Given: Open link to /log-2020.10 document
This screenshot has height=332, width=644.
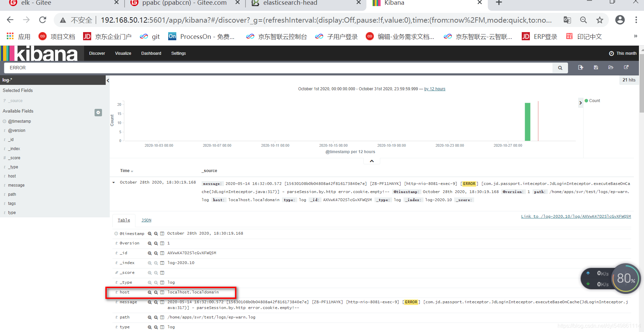Looking at the screenshot, I should (576, 216).
